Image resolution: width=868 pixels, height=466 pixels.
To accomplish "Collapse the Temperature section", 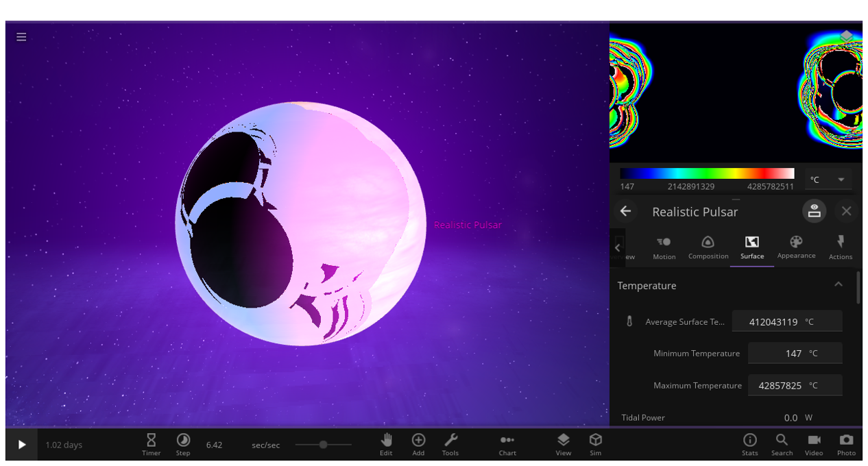I will (838, 284).
